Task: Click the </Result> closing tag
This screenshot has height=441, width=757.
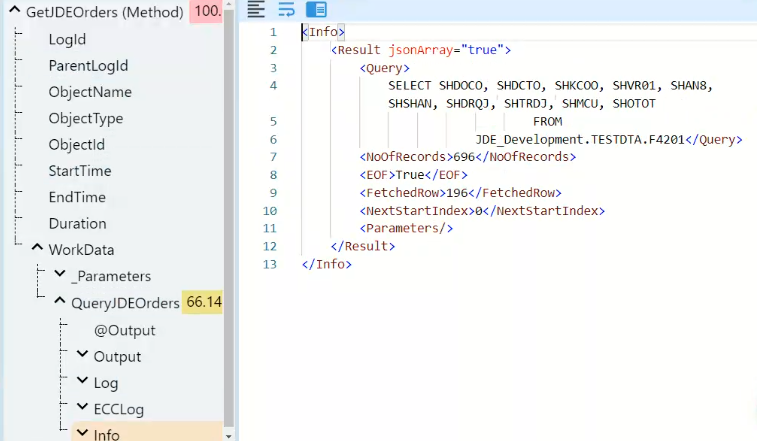Action: [x=363, y=246]
